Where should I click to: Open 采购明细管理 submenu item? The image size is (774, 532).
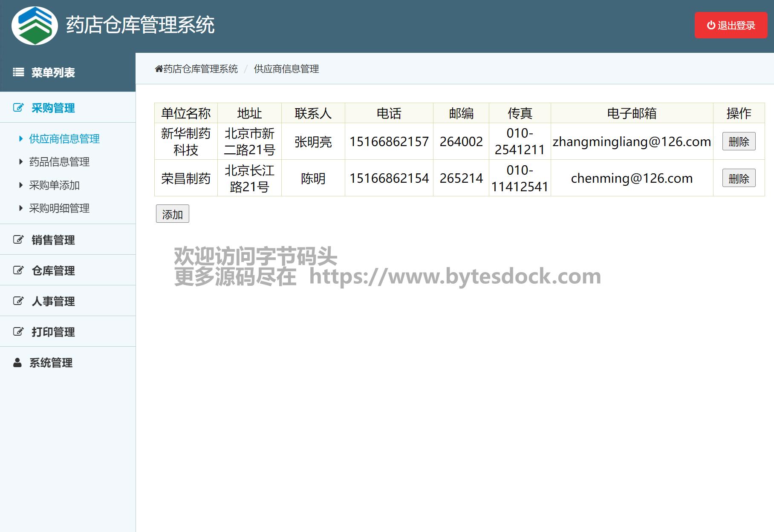point(59,208)
